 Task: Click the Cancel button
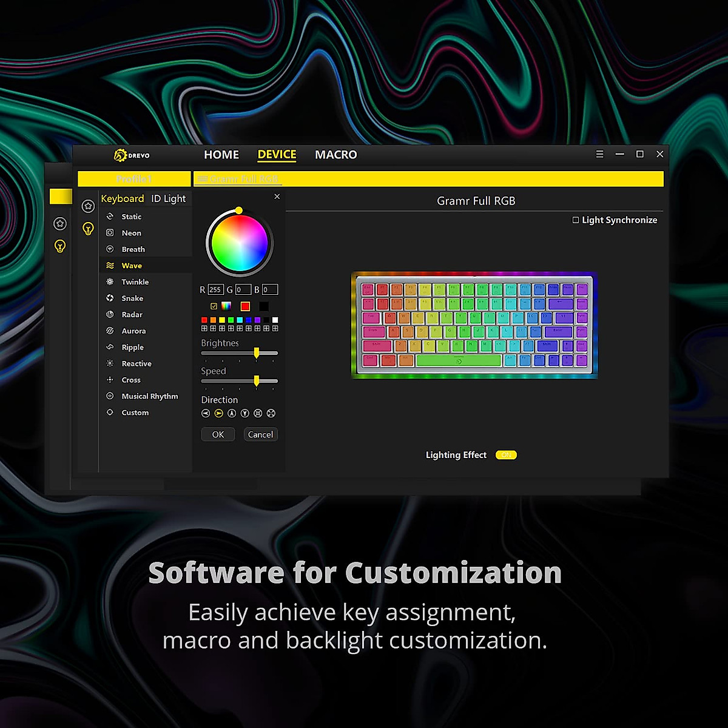260,434
